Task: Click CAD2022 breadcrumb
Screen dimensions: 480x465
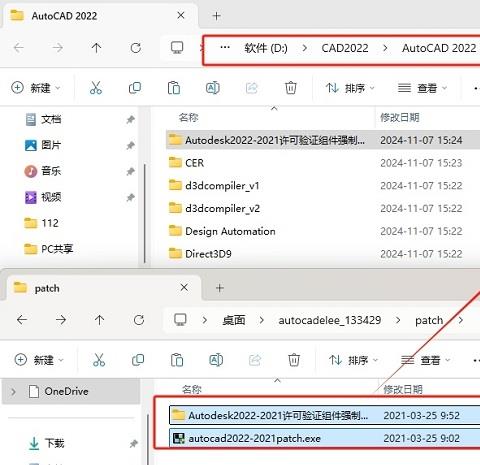Action: [x=345, y=48]
